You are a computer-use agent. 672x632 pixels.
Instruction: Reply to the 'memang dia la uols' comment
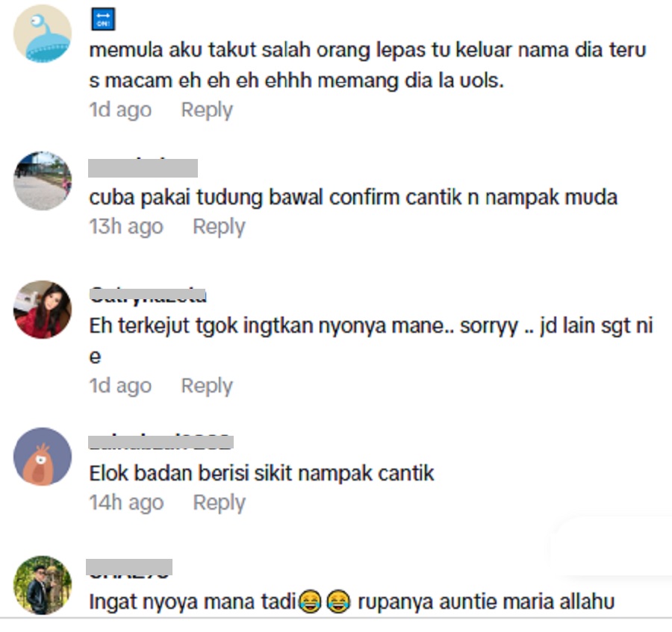[x=207, y=110]
